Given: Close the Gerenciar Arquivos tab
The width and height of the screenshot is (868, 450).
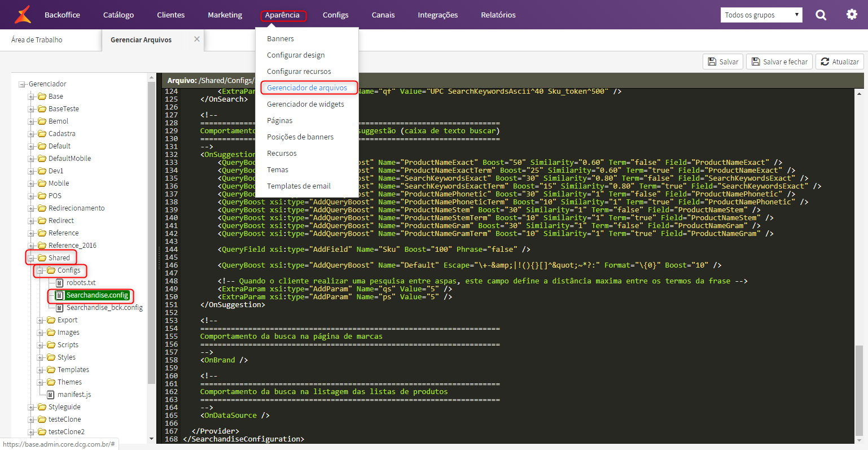Looking at the screenshot, I should 197,39.
